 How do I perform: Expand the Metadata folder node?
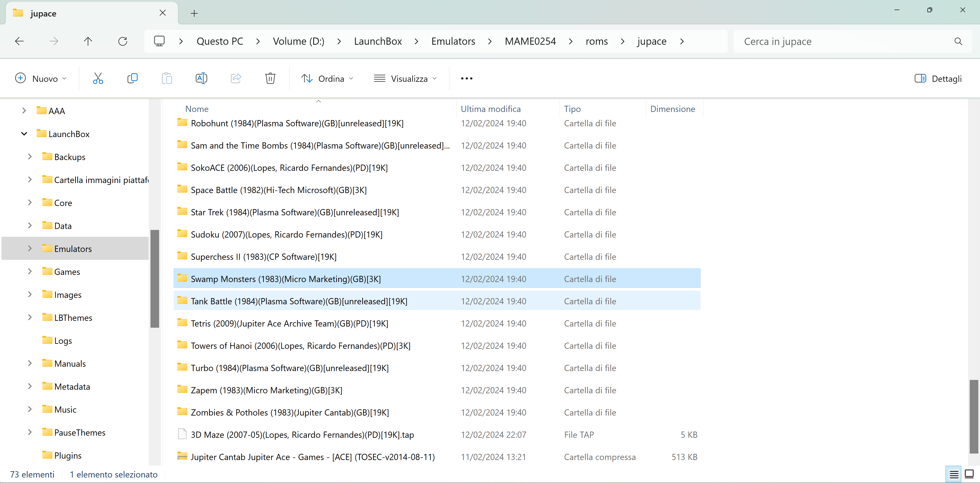[x=30, y=386]
